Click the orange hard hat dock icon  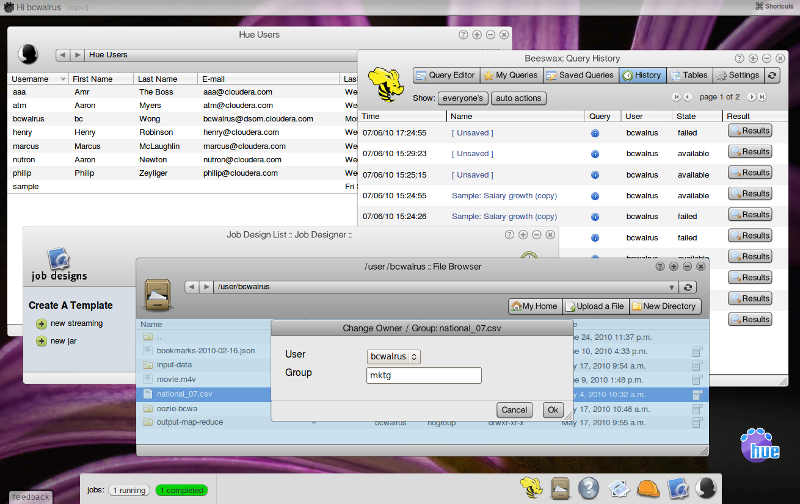coord(648,488)
